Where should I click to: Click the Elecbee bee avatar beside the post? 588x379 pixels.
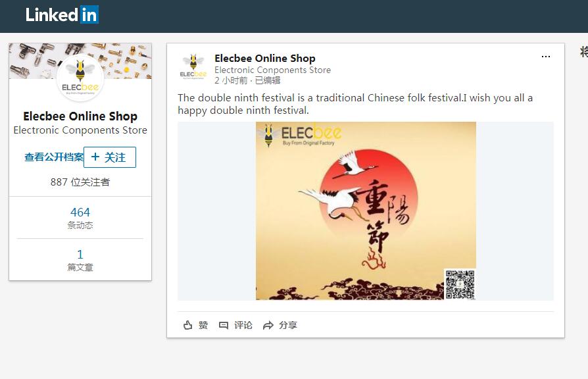point(193,66)
